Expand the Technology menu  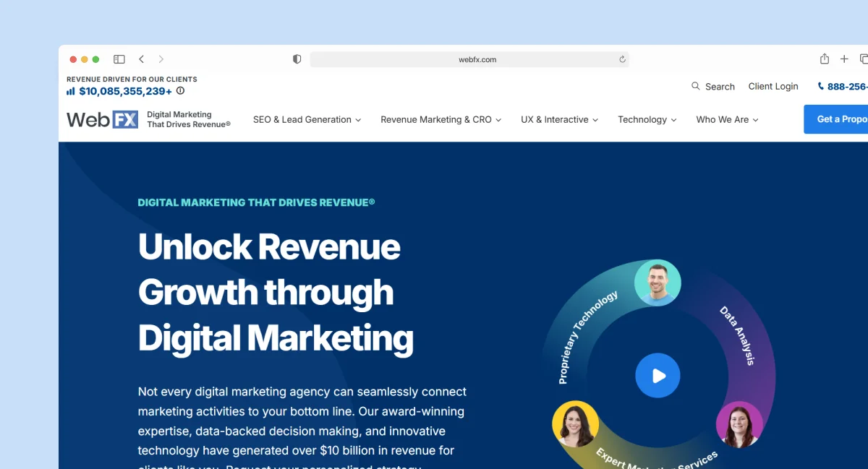(x=647, y=120)
